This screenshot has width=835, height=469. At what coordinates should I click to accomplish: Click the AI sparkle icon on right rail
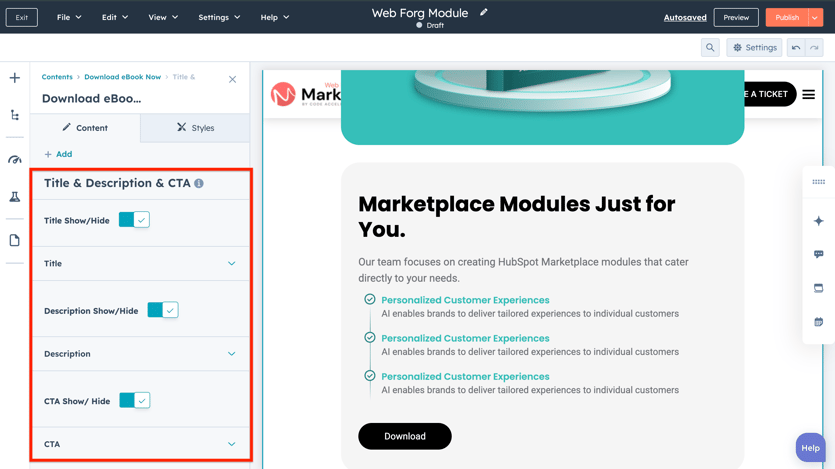[818, 221]
